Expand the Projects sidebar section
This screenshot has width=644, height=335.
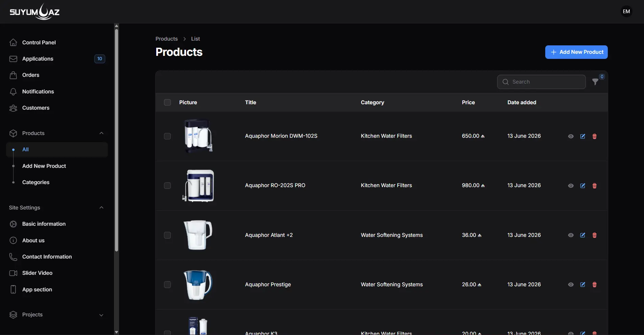(x=101, y=315)
